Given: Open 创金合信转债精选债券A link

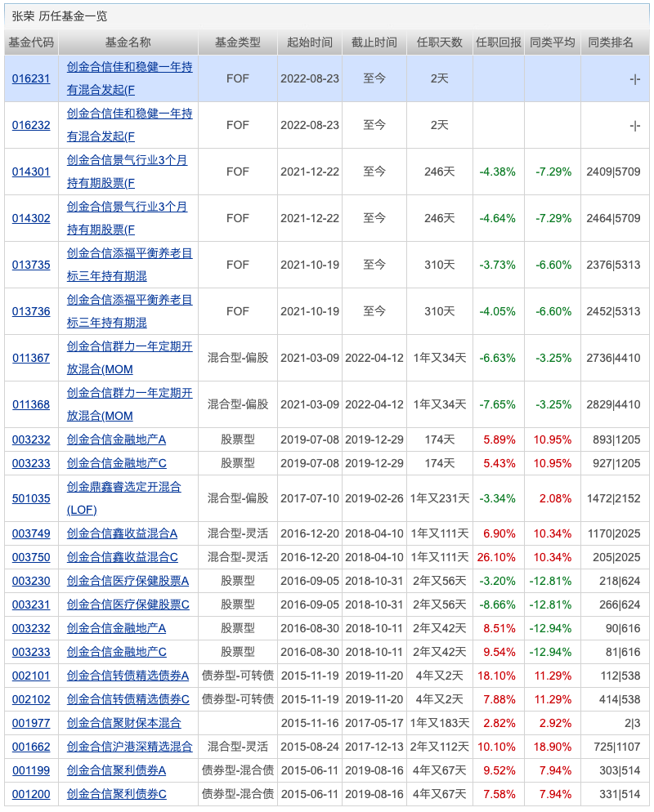Looking at the screenshot, I should [128, 676].
